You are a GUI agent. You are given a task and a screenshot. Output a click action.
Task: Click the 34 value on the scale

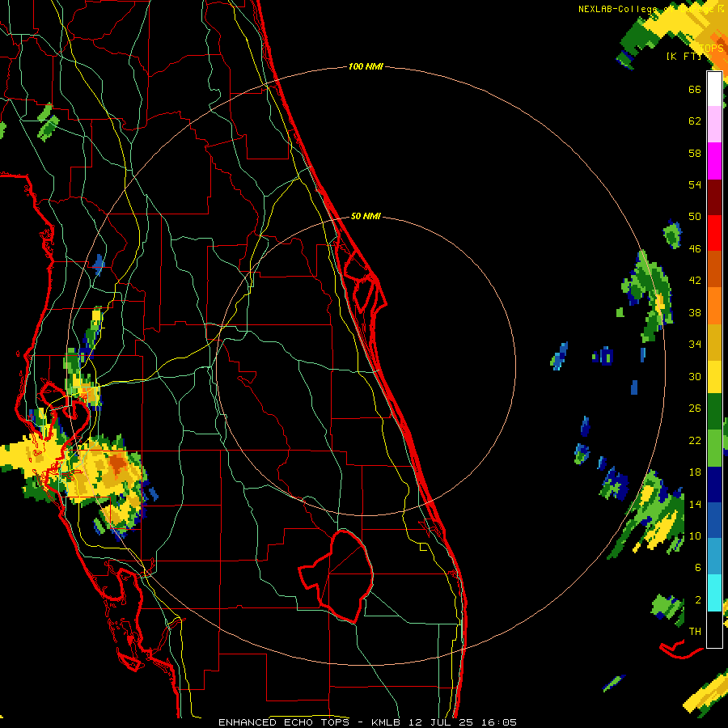tap(695, 345)
